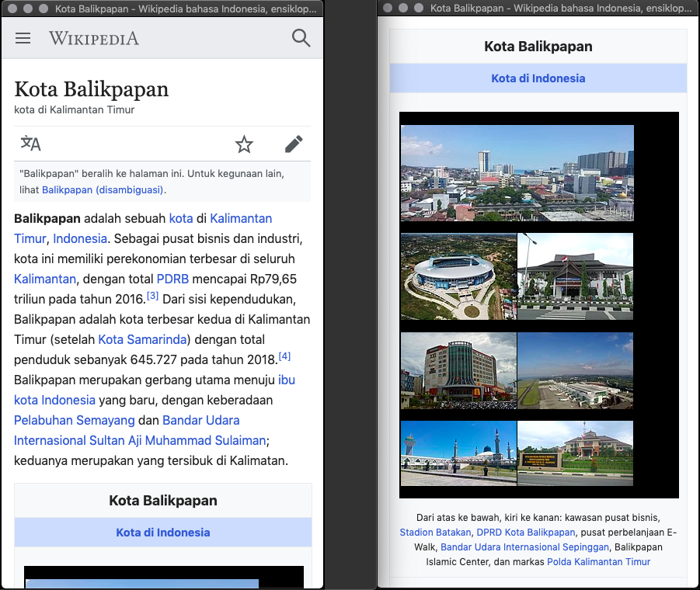Click the subtitle 'kota di Kalimantan Timur'

(74, 109)
